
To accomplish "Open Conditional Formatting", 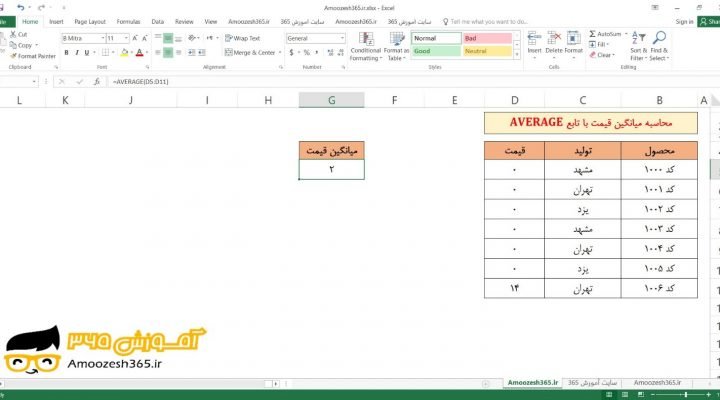I will tap(366, 46).
